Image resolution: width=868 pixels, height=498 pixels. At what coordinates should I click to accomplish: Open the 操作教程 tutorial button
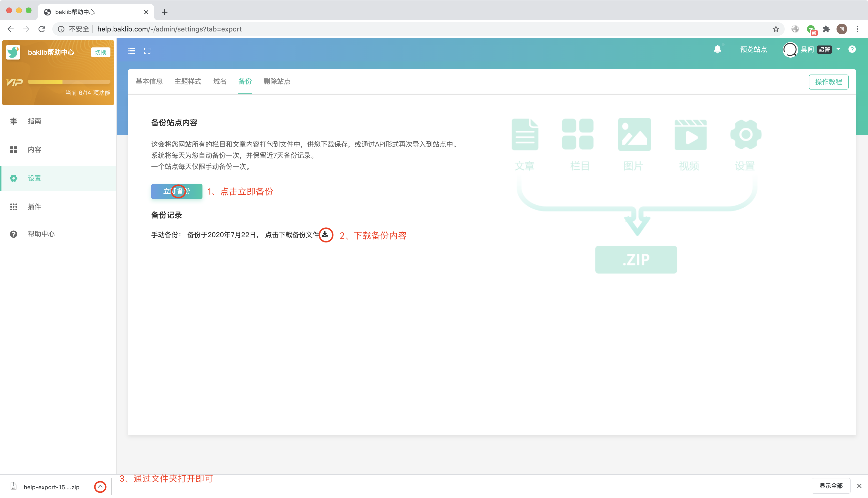(x=828, y=82)
